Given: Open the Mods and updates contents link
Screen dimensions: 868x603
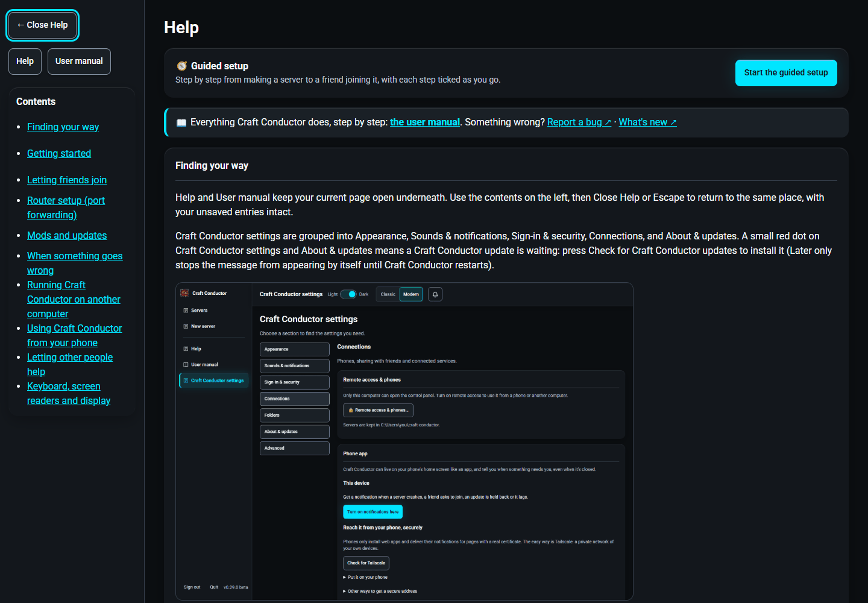Looking at the screenshot, I should click(x=67, y=236).
